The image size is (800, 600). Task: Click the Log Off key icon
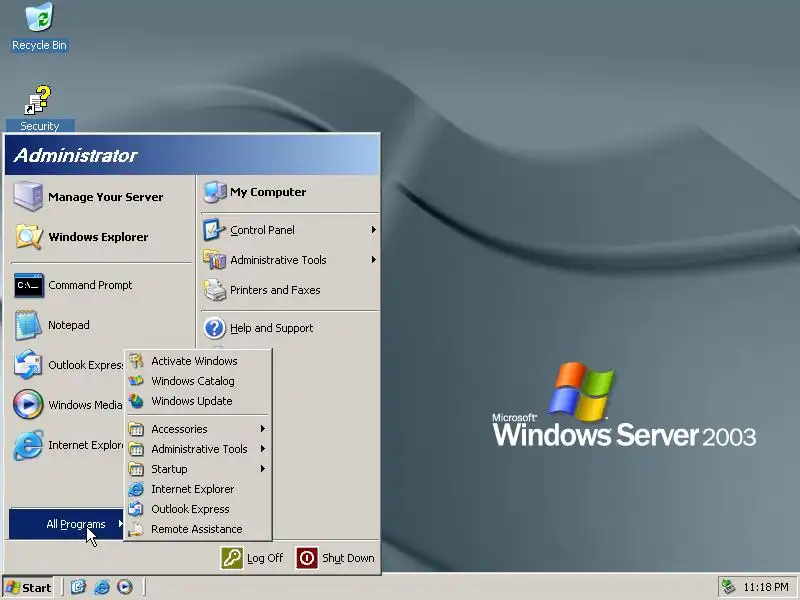coord(232,558)
